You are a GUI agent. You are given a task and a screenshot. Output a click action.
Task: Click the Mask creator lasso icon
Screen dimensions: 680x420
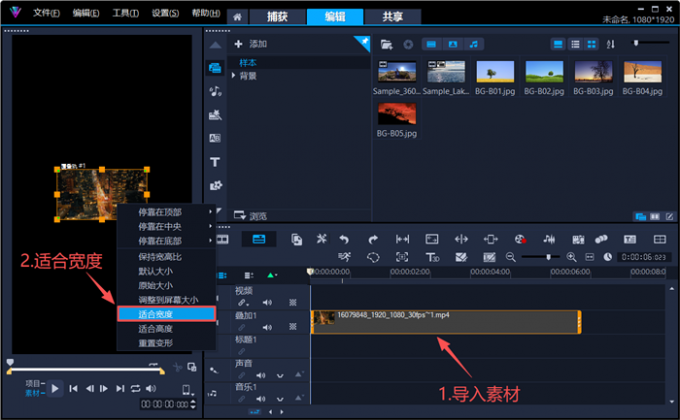click(373, 257)
